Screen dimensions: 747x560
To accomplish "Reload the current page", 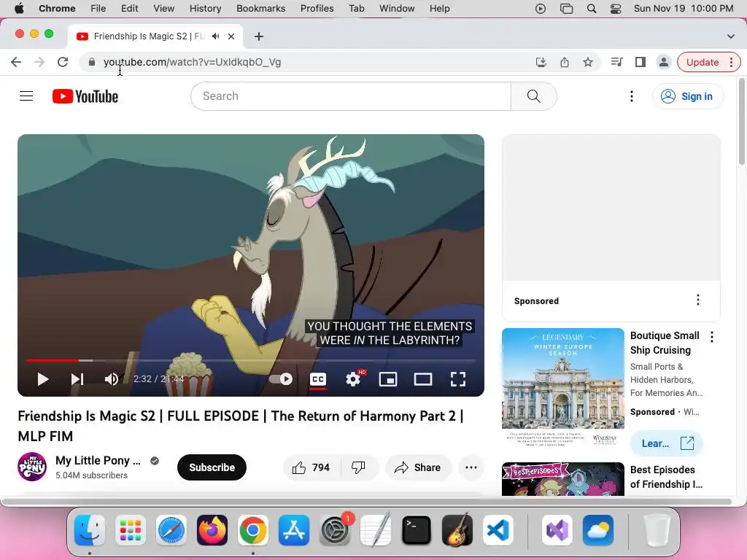I will point(63,62).
